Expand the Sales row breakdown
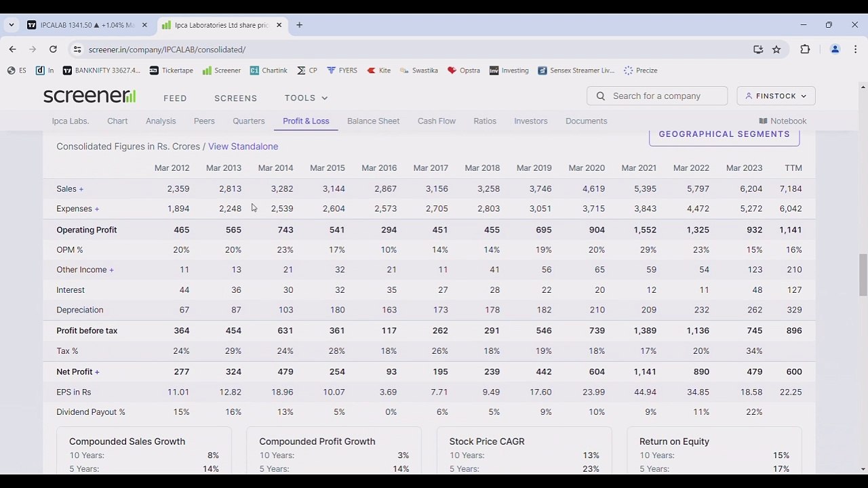 [81, 189]
